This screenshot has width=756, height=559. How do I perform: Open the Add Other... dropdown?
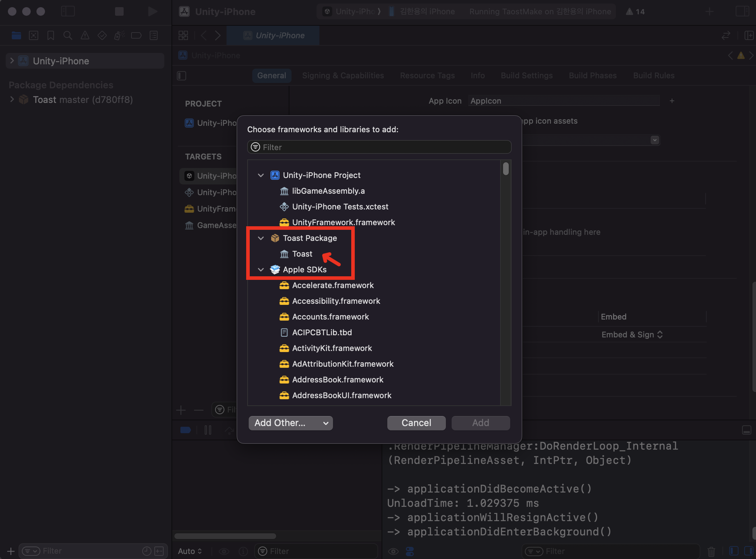[x=290, y=423]
